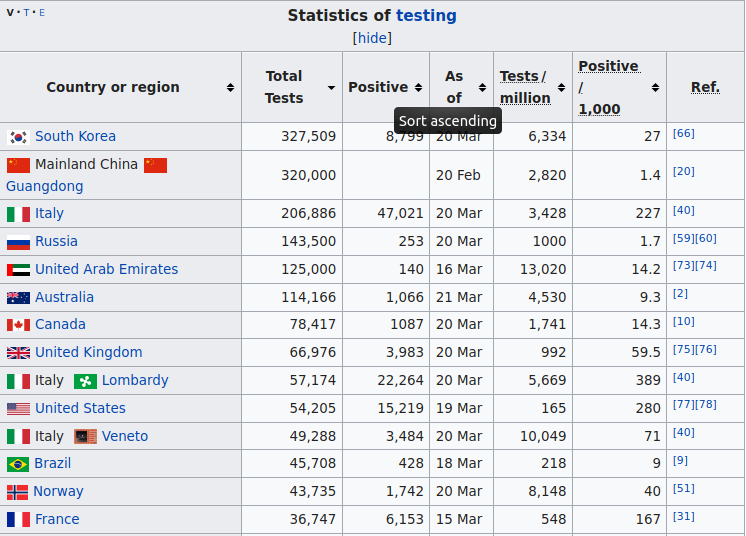Image resolution: width=746 pixels, height=536 pixels.
Task: Click the South Korea flag icon
Action: (x=18, y=137)
